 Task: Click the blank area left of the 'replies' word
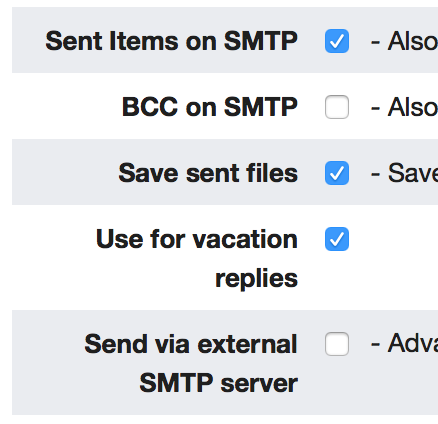pos(113,279)
